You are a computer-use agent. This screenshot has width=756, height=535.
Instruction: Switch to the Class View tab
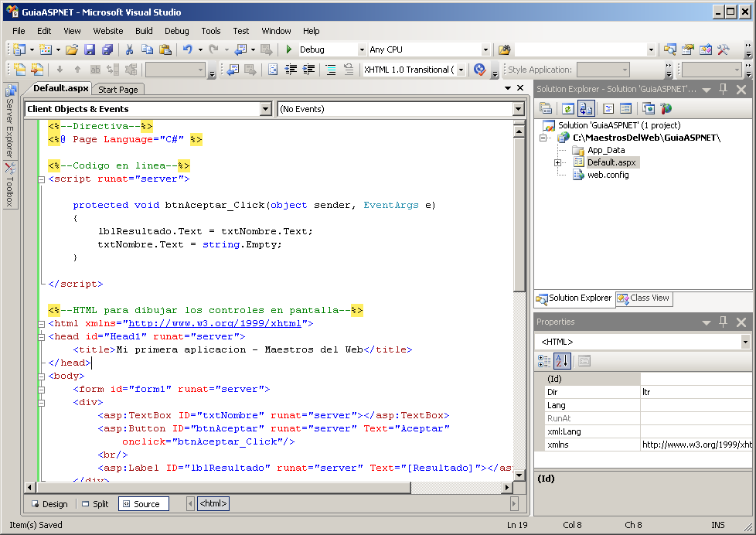(x=644, y=298)
